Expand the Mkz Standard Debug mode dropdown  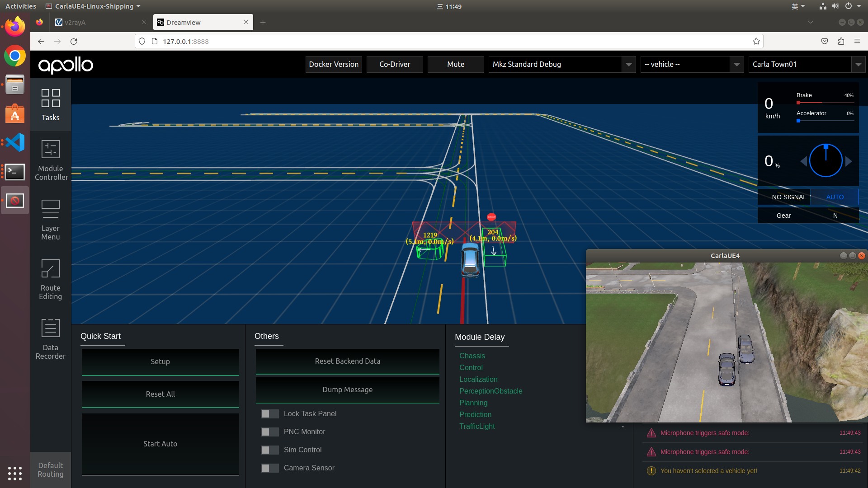tap(628, 65)
